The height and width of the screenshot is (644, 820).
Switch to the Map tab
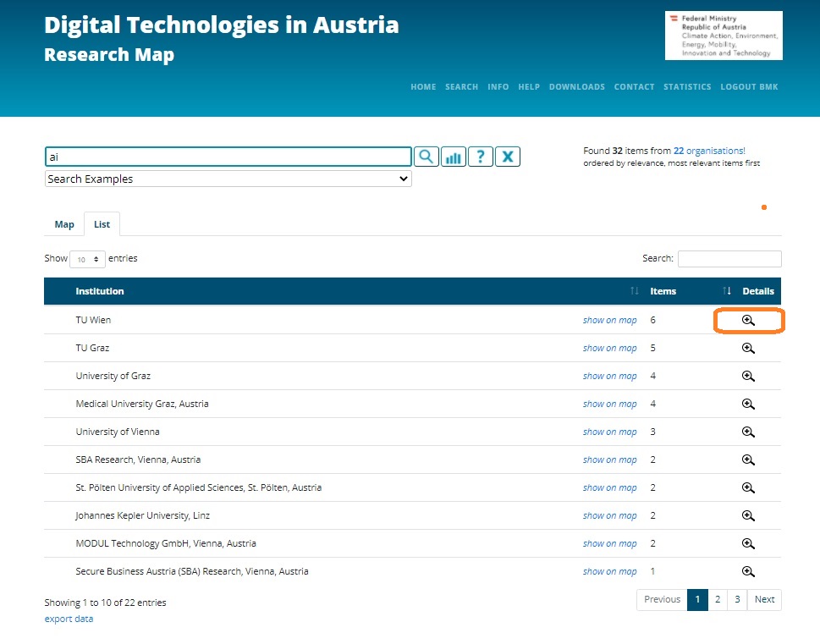[64, 224]
